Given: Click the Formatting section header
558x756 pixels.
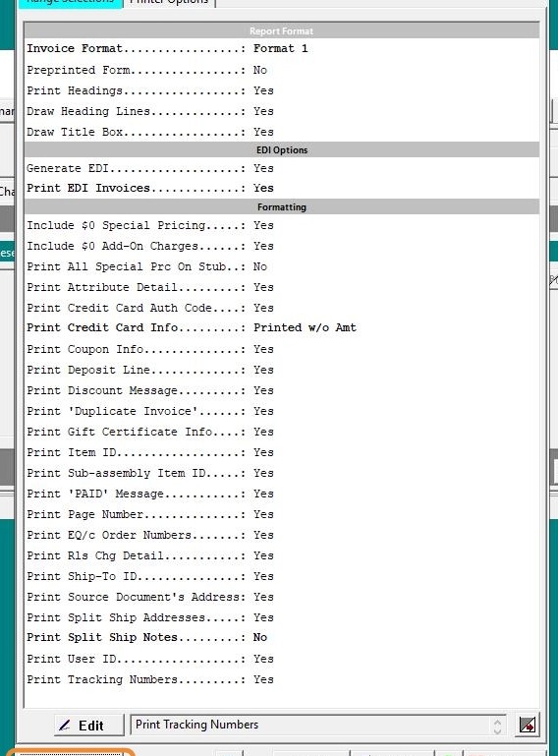Looking at the screenshot, I should (x=282, y=206).
